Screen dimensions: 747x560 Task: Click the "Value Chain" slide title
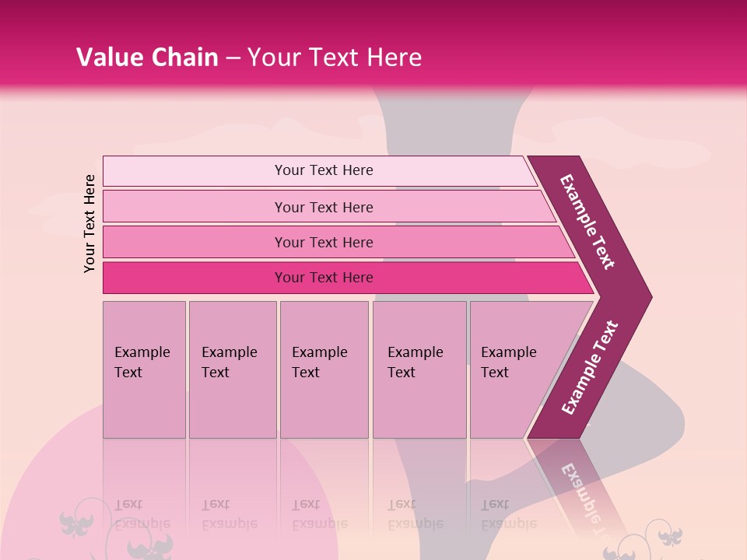pyautogui.click(x=147, y=58)
